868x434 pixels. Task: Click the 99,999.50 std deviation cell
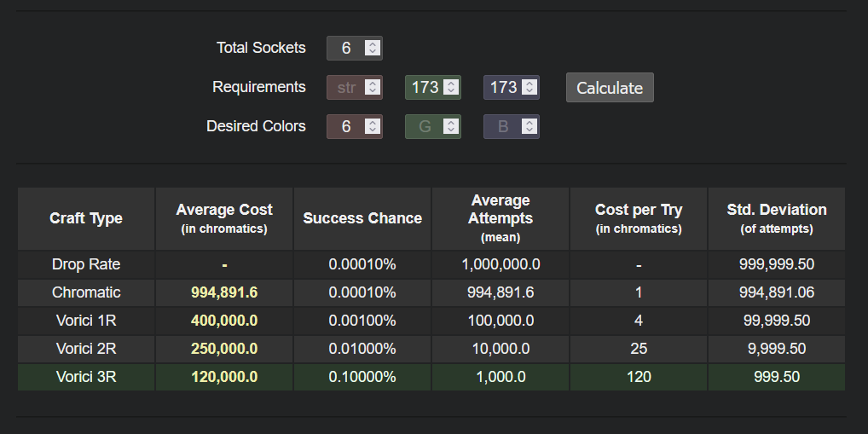(777, 321)
